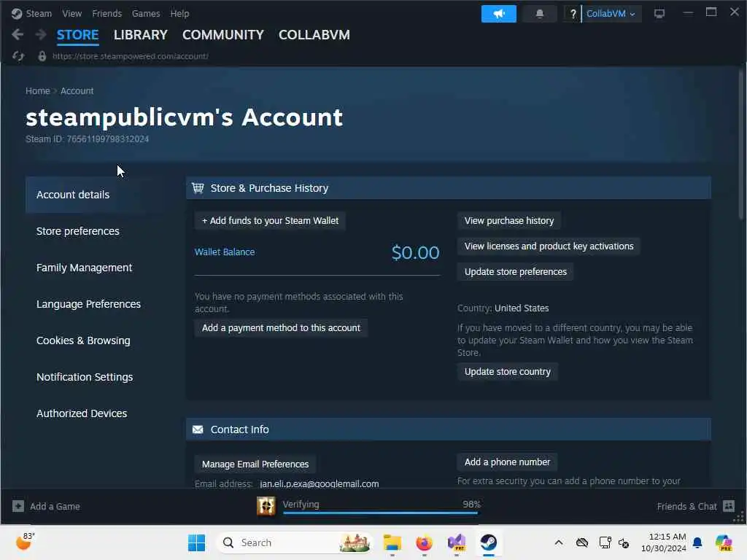The height and width of the screenshot is (560, 747).
Task: Select Account details in sidebar
Action: point(98,195)
